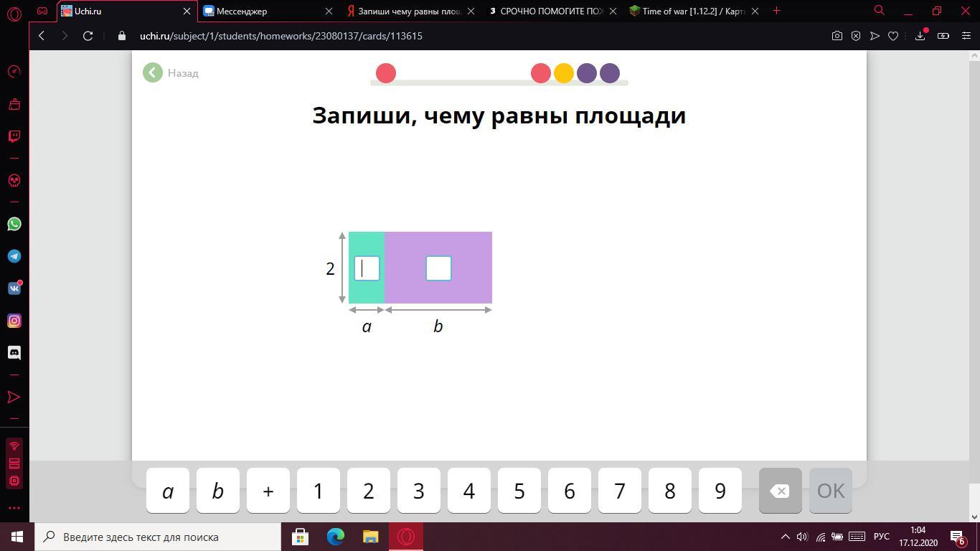
Task: Tap the digit 6 key
Action: pyautogui.click(x=570, y=491)
